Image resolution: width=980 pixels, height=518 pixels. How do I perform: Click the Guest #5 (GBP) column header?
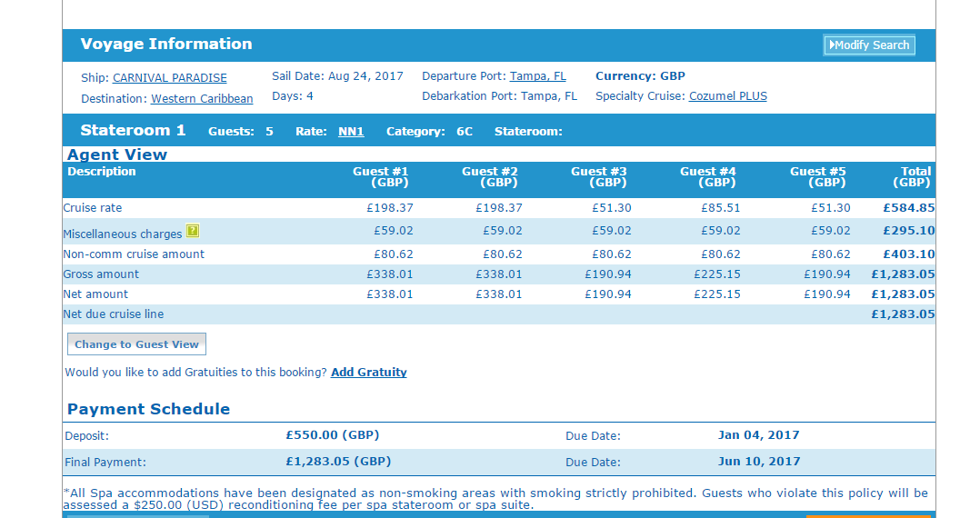817,177
